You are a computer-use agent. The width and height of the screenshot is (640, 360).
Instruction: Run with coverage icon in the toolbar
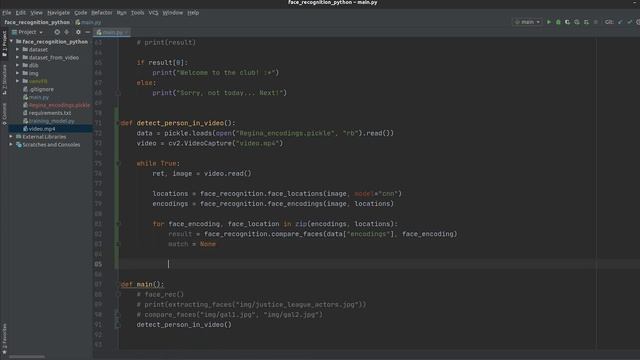click(567, 22)
